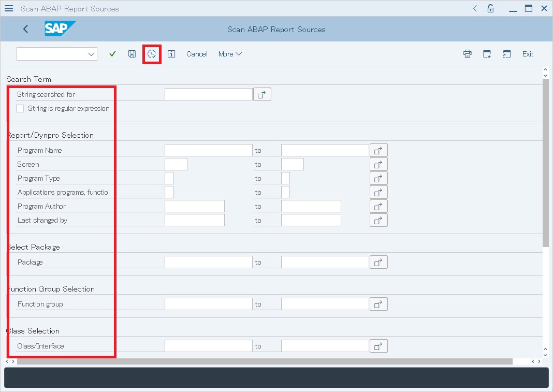Click the Package from field
Image resolution: width=553 pixels, height=392 pixels.
click(209, 262)
